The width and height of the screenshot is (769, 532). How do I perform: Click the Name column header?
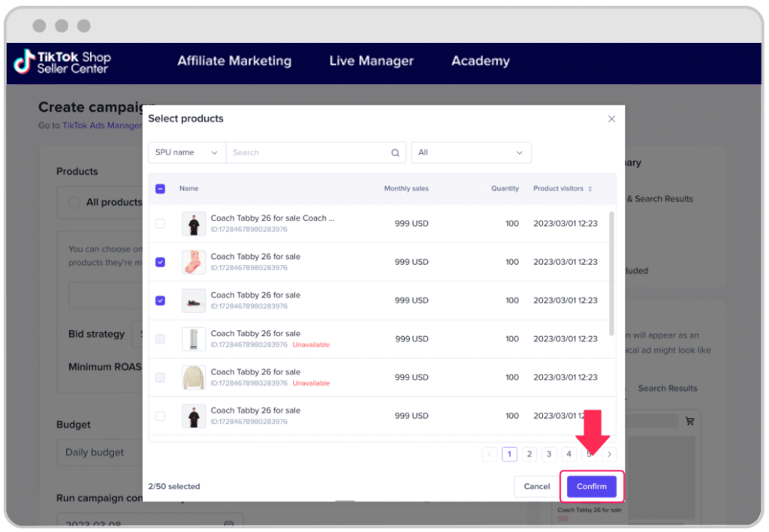click(x=188, y=188)
